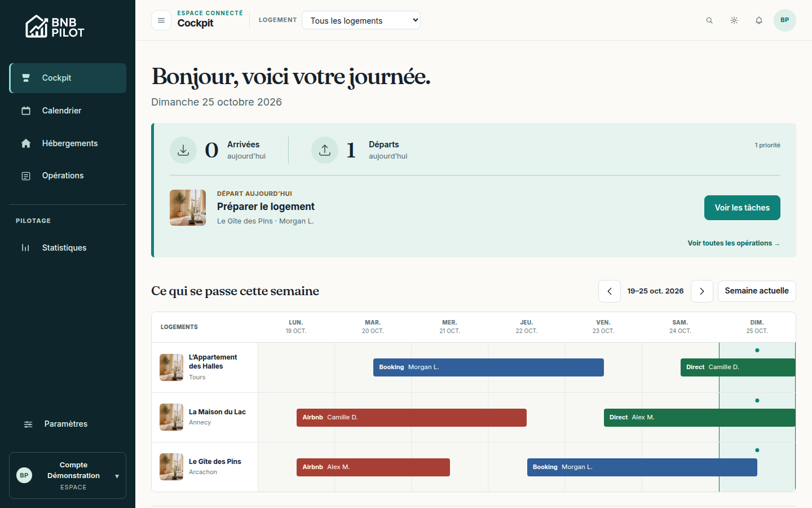Go to previous week with left chevron
812x508 pixels.
point(610,291)
